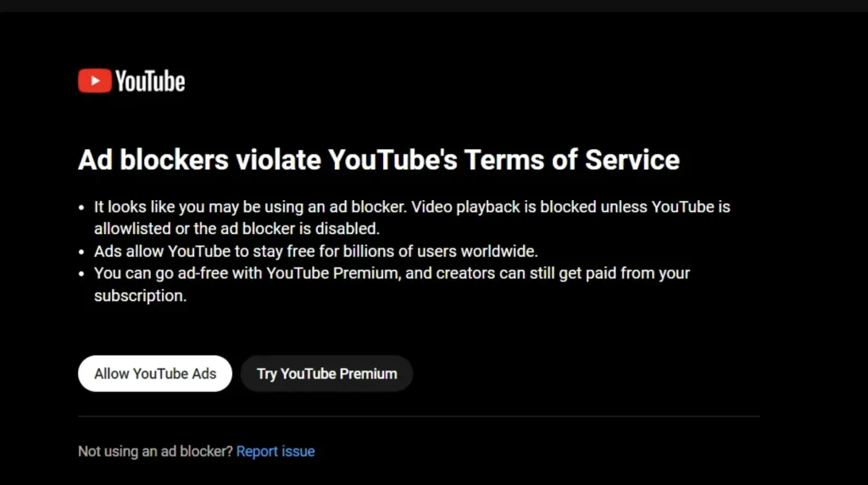Click the word "subscription." in the last bullet
The image size is (868, 485).
[139, 296]
